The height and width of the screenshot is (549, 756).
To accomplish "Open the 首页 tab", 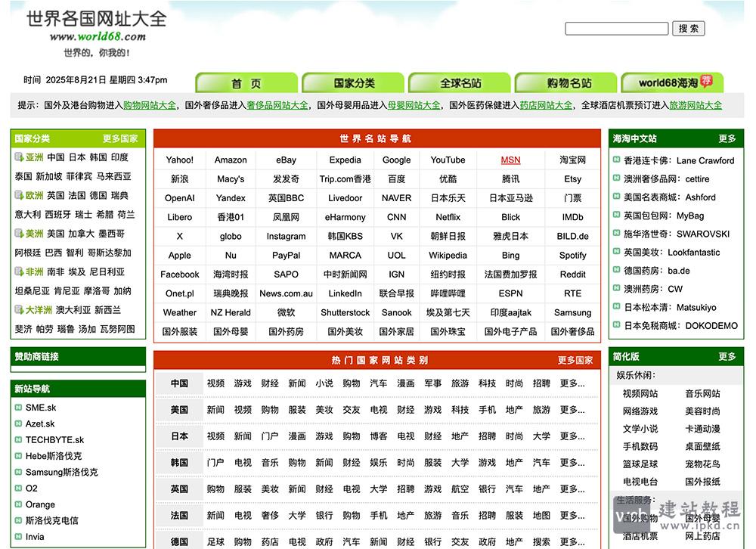I will click(x=246, y=83).
